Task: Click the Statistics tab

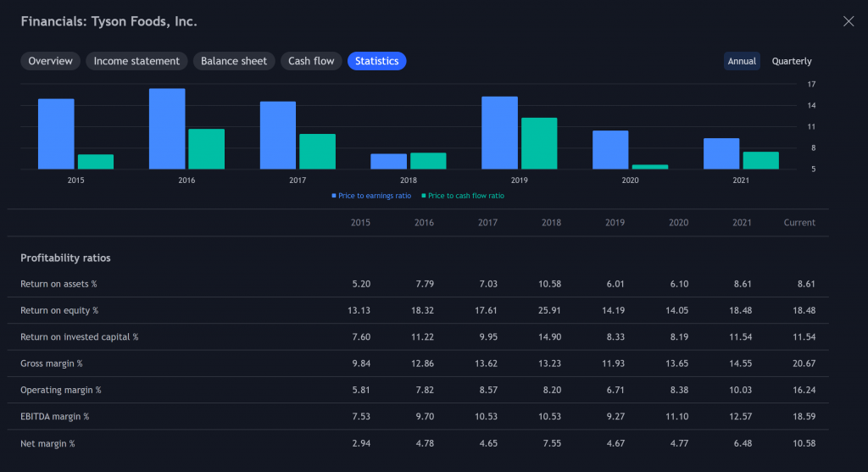Action: coord(376,61)
